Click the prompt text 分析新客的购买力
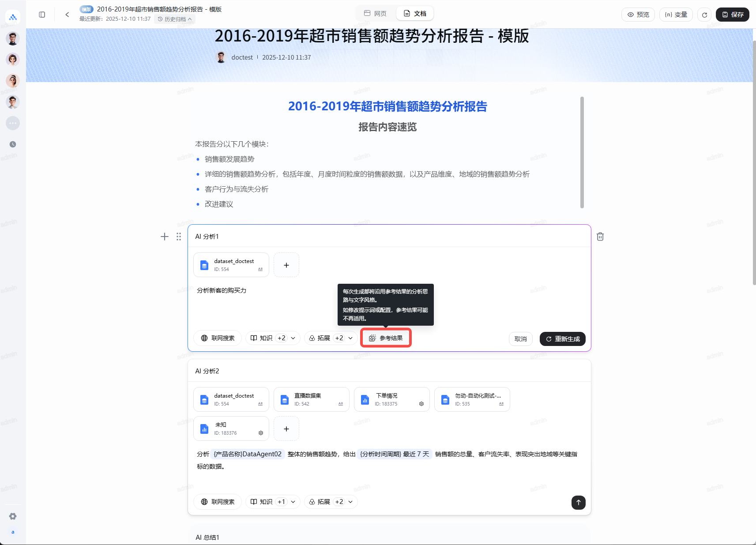This screenshot has width=756, height=545. pyautogui.click(x=222, y=290)
